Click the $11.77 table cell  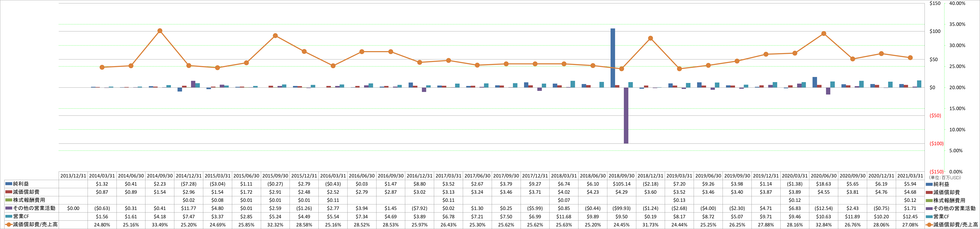click(189, 208)
